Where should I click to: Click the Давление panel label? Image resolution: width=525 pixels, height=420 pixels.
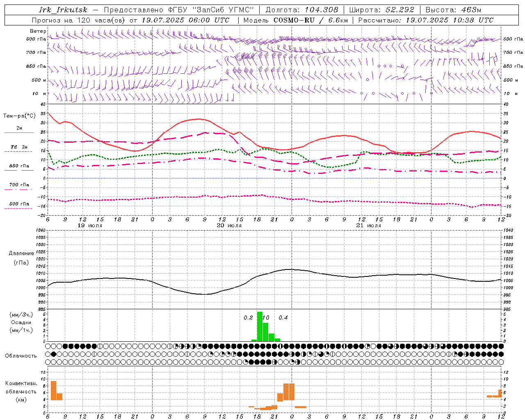point(21,253)
